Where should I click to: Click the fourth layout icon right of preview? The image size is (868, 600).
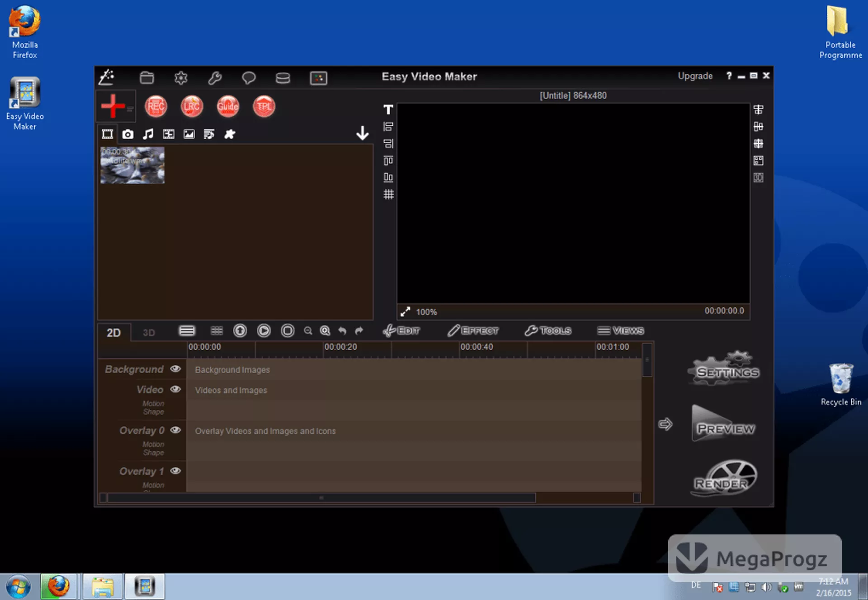point(759,161)
